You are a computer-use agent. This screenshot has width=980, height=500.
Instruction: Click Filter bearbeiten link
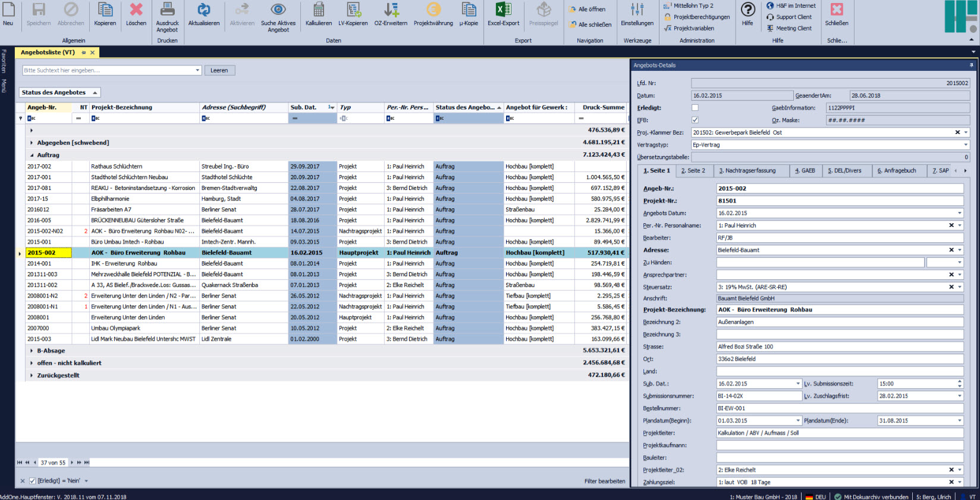click(x=604, y=481)
